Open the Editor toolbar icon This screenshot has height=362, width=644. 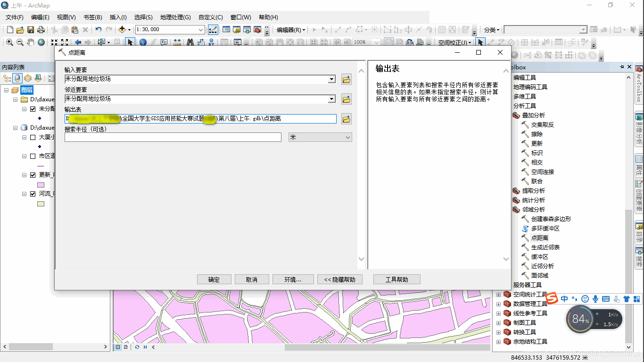213,30
